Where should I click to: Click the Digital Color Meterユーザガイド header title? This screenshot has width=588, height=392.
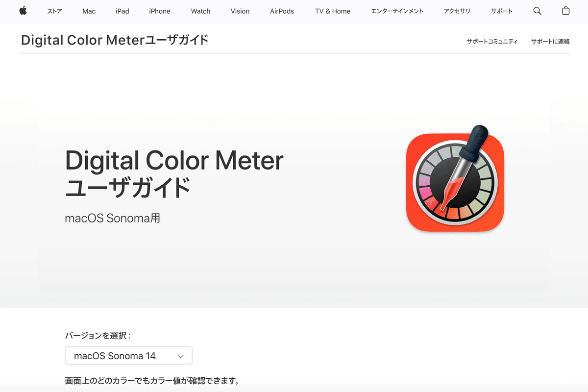point(115,40)
